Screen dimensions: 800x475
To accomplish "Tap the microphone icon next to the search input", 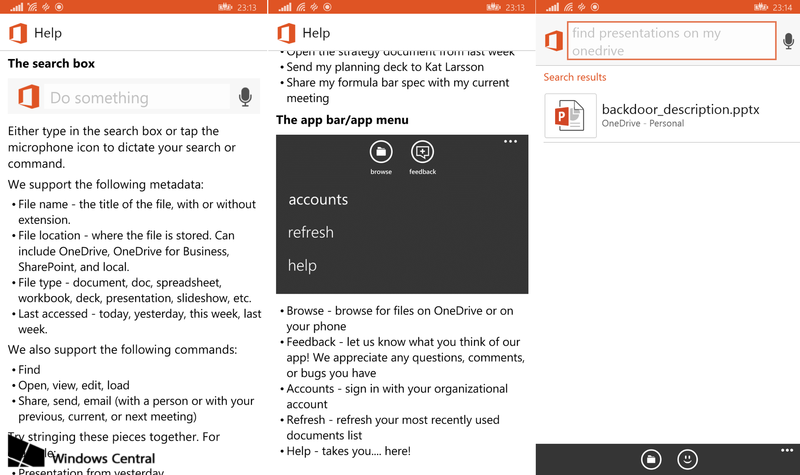I will [x=788, y=41].
